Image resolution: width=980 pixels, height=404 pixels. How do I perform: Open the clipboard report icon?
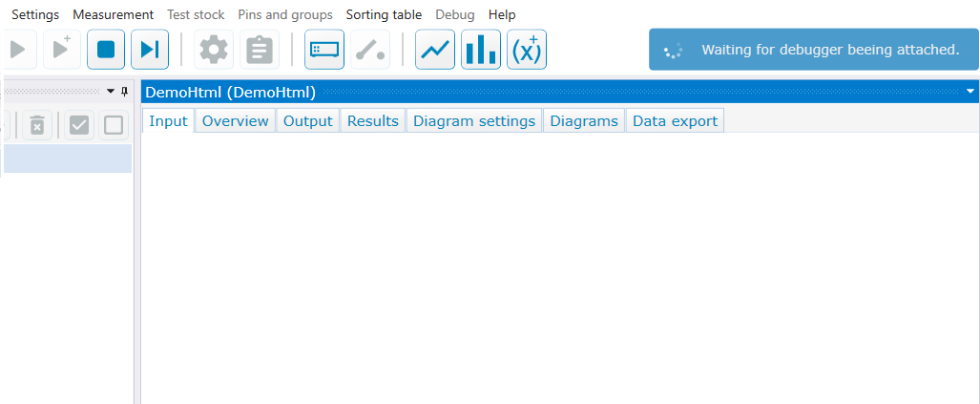(x=260, y=50)
